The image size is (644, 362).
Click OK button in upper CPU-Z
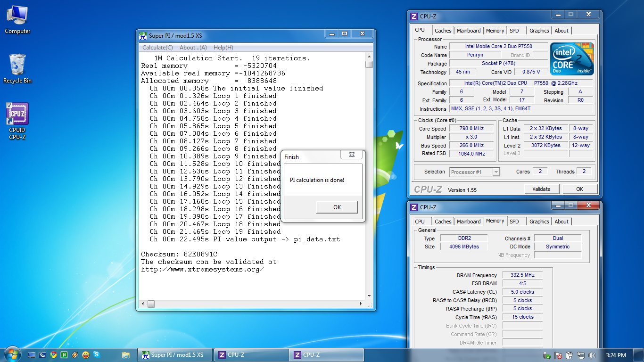tap(579, 189)
